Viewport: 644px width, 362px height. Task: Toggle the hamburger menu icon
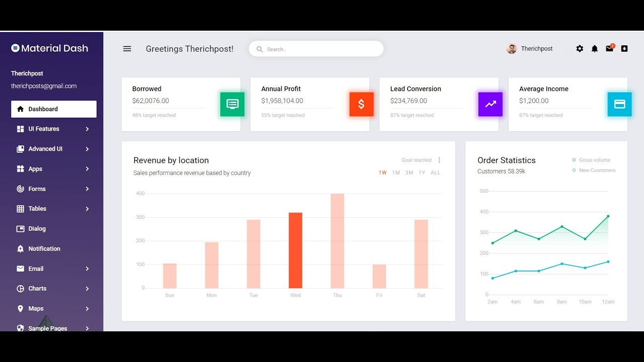click(x=127, y=49)
